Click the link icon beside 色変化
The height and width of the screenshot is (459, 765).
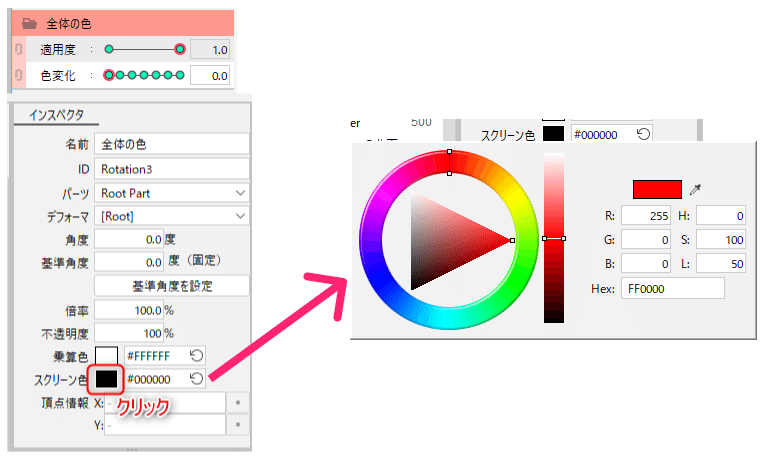click(x=19, y=75)
